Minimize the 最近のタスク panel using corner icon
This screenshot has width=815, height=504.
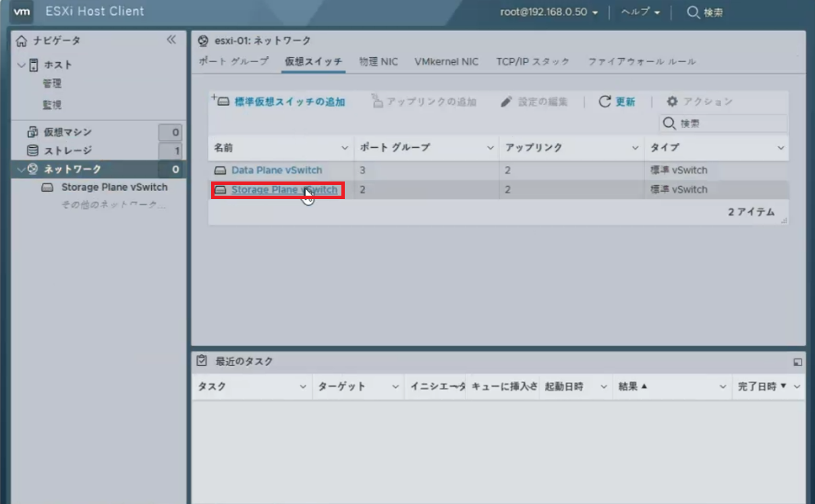coord(797,362)
